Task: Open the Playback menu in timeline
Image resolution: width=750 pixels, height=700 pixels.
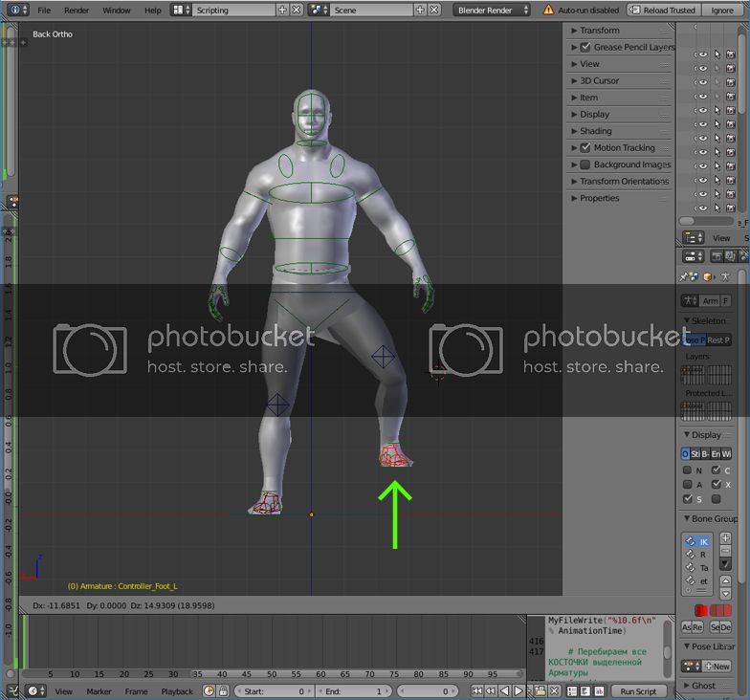Action: pos(176,691)
